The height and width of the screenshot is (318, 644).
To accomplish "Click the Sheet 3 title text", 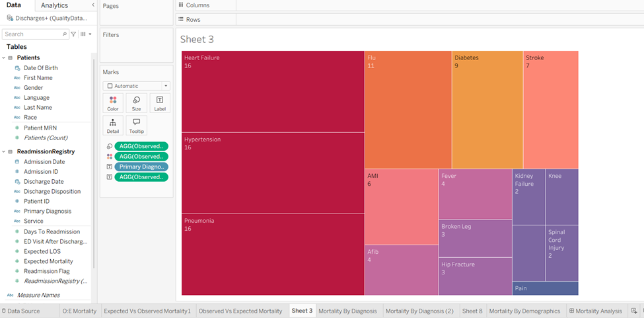I will pos(197,40).
